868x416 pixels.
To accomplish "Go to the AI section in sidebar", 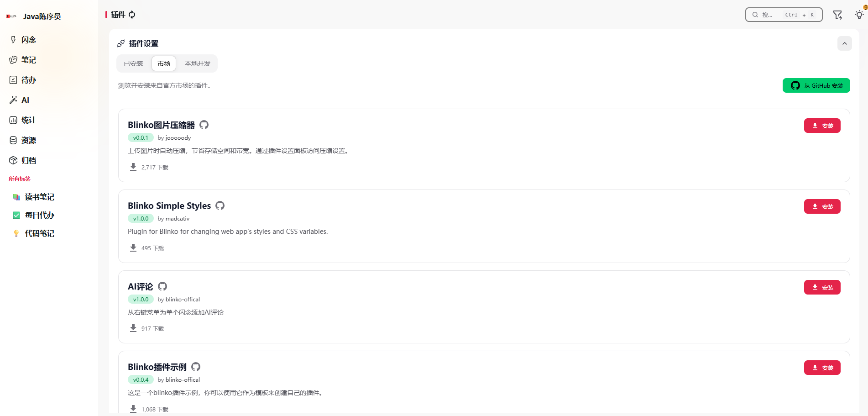I will tap(25, 100).
